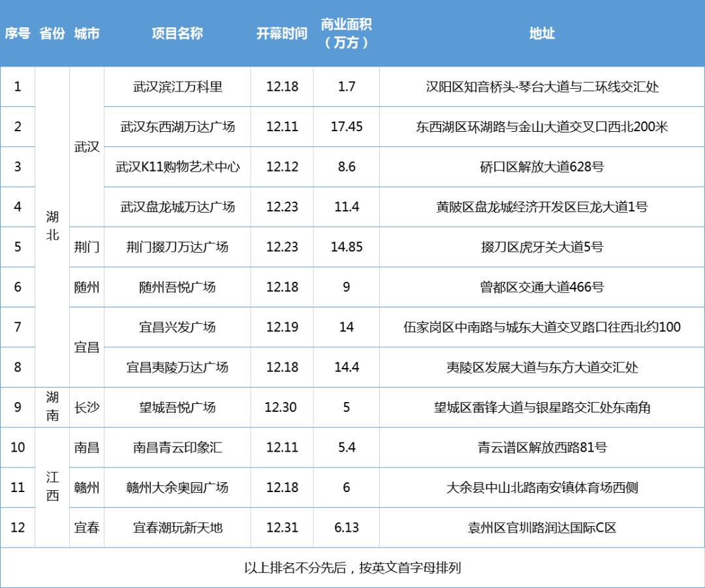Screen dimensions: 705x588
Task: Select serial number cell '7'
Action: pos(18,327)
